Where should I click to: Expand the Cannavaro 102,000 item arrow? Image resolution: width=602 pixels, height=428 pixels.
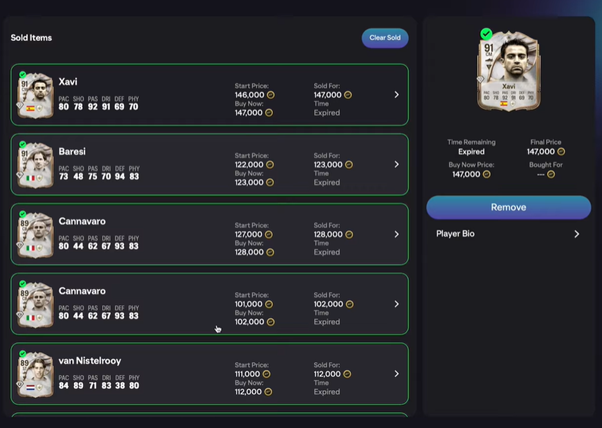coord(397,304)
